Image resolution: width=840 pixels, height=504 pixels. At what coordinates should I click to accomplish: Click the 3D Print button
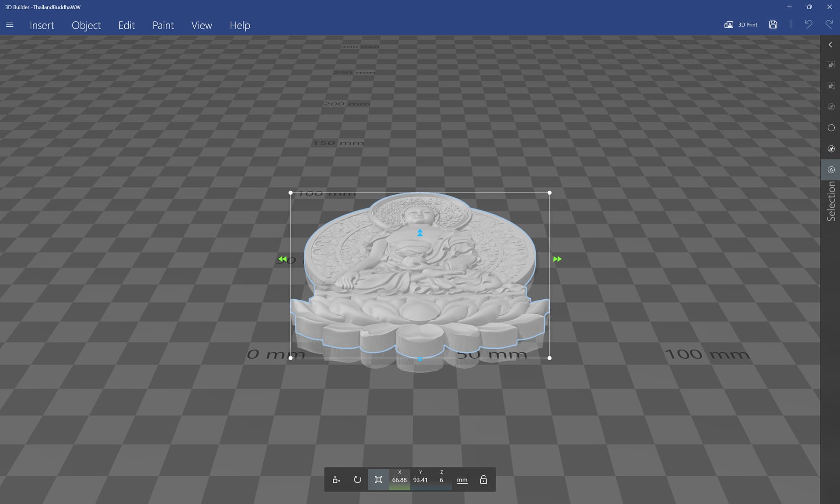(x=741, y=25)
